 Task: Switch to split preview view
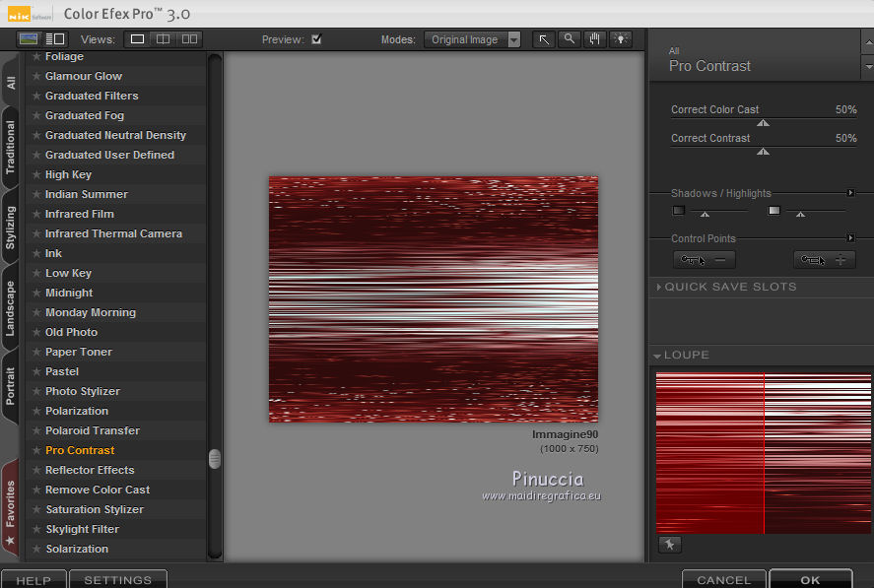pyautogui.click(x=164, y=39)
